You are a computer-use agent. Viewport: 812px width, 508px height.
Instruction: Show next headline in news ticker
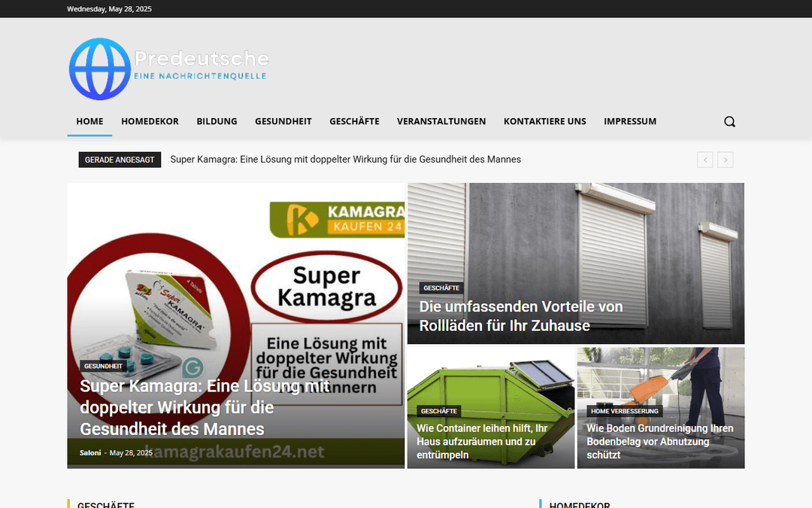tap(725, 160)
